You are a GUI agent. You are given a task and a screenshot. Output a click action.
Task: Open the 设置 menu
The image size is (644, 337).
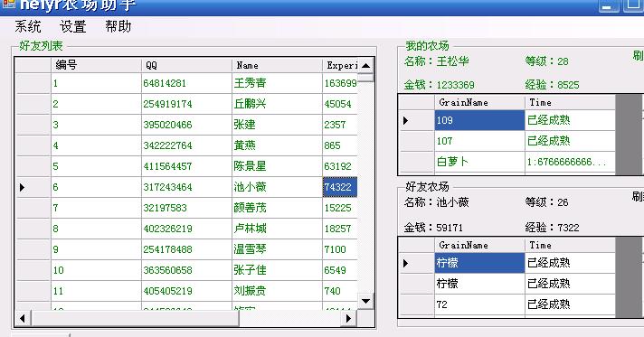(x=72, y=27)
